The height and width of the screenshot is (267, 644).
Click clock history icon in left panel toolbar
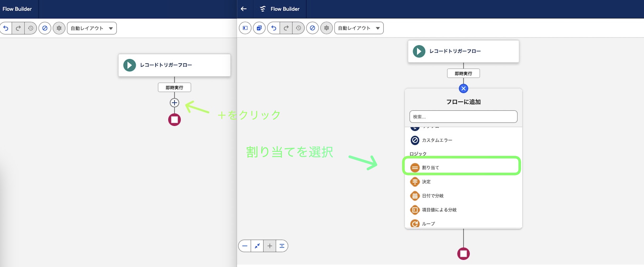[x=31, y=28]
